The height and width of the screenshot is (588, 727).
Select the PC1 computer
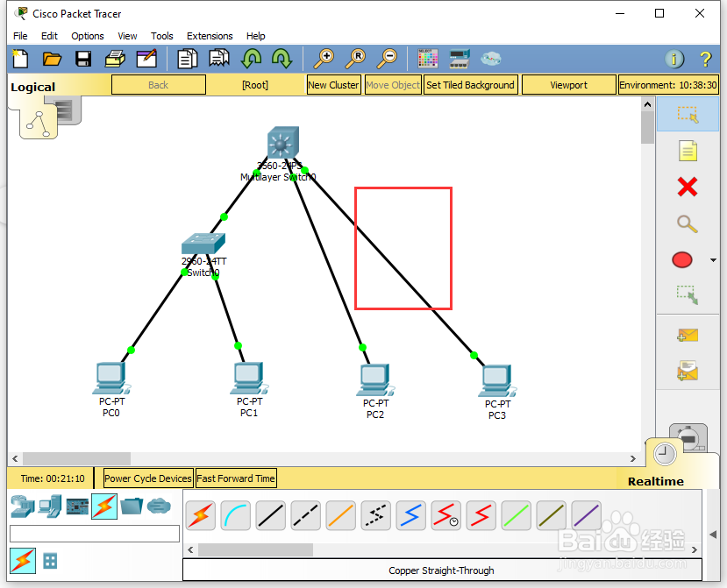coord(249,378)
